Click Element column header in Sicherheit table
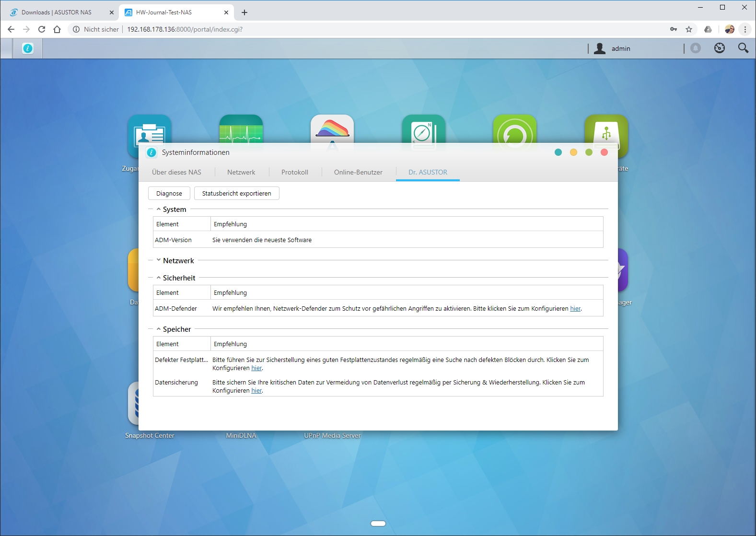This screenshot has height=536, width=756. tap(182, 292)
